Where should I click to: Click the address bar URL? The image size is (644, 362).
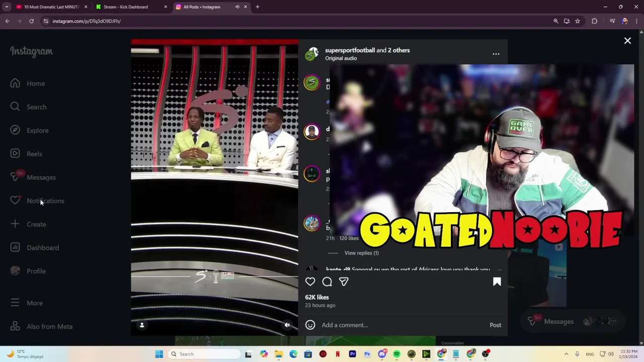87,21
